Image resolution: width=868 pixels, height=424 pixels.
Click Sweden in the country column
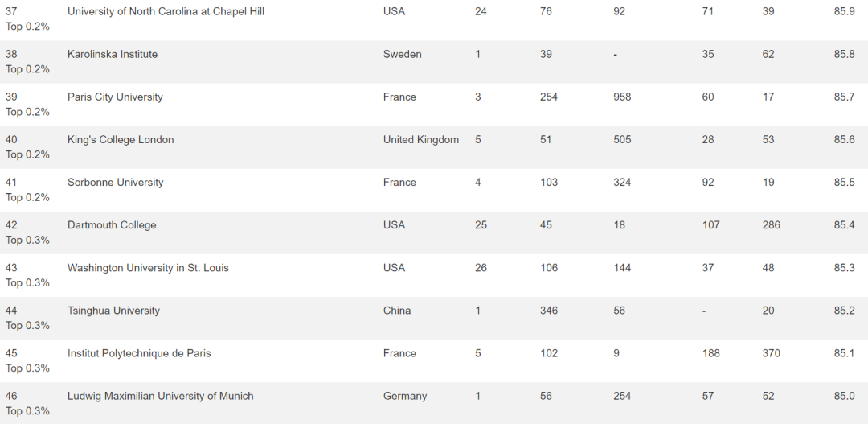click(x=402, y=55)
